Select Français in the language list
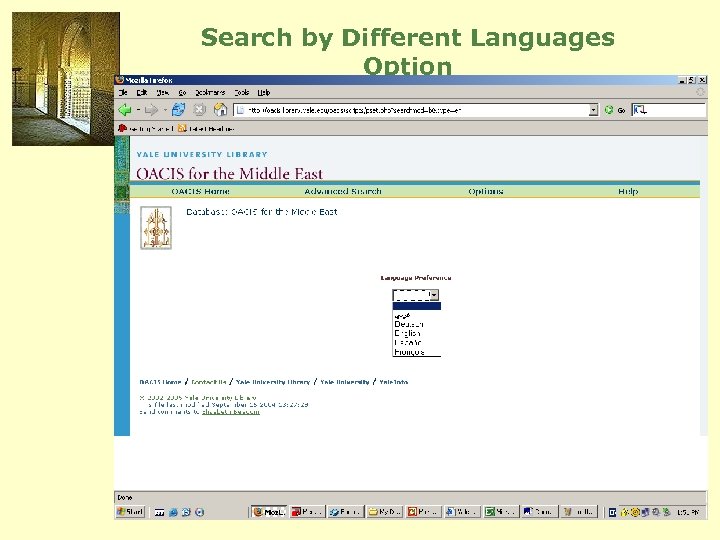 pyautogui.click(x=416, y=352)
